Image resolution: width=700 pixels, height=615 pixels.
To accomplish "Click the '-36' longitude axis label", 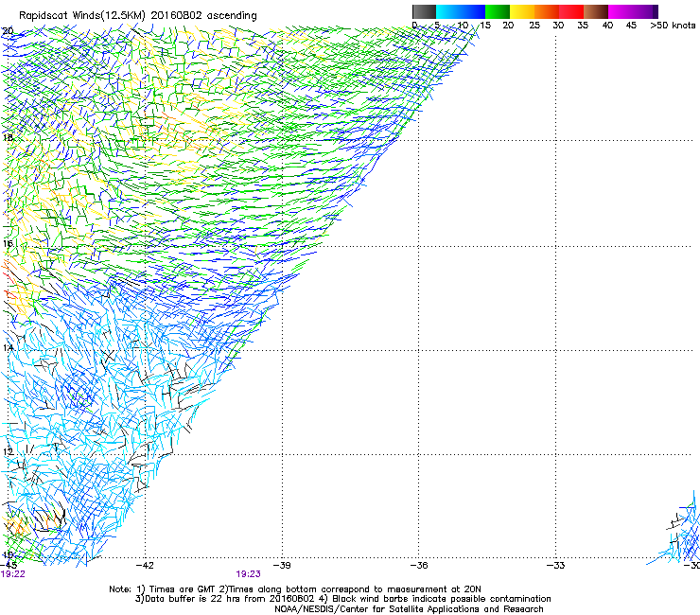I will 419,566.
